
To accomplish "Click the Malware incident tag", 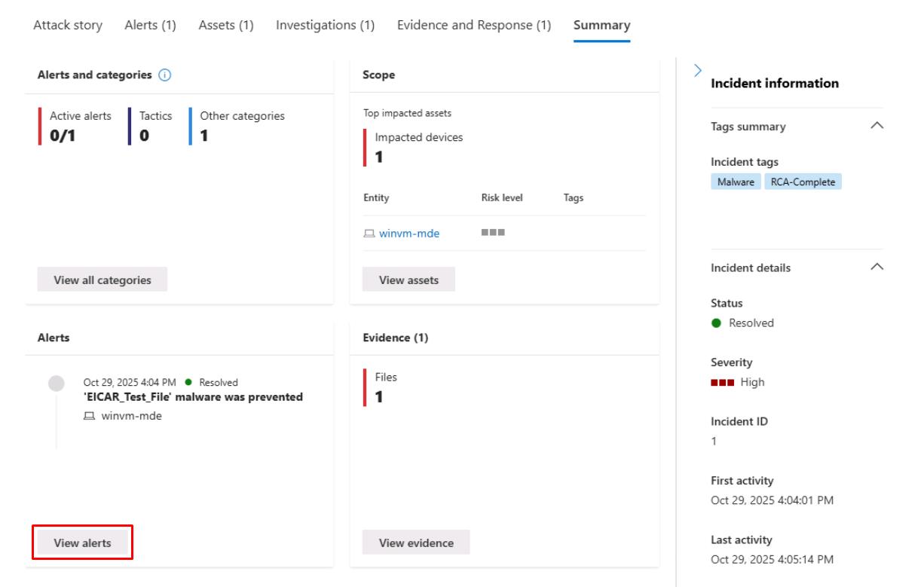I will point(736,182).
